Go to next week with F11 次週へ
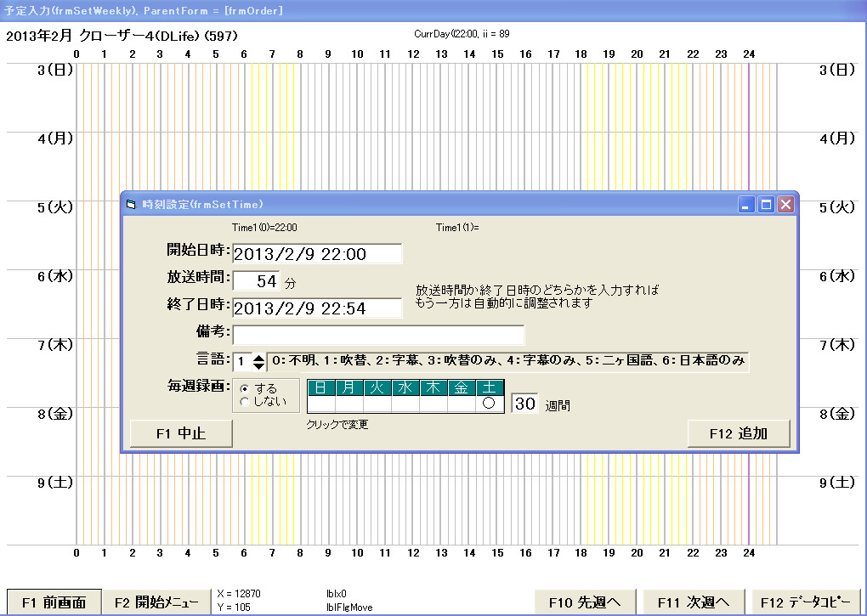Screen dimensions: 867x616 (x=694, y=602)
